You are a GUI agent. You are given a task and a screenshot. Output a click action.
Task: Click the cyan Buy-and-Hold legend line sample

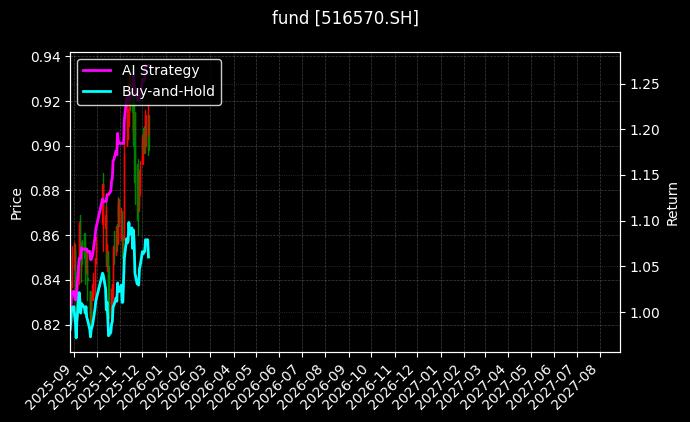coord(97,91)
